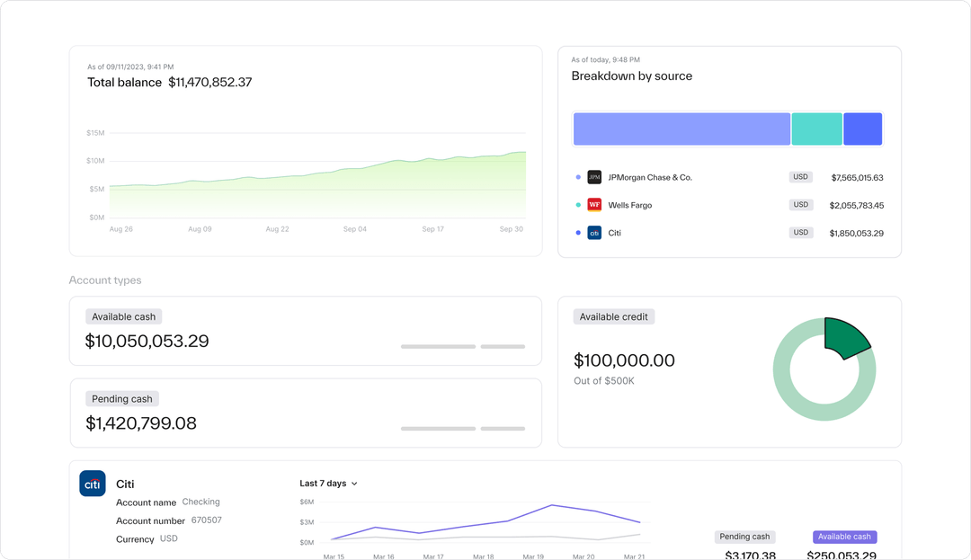Click the USD badge next to Citi

[x=800, y=232]
